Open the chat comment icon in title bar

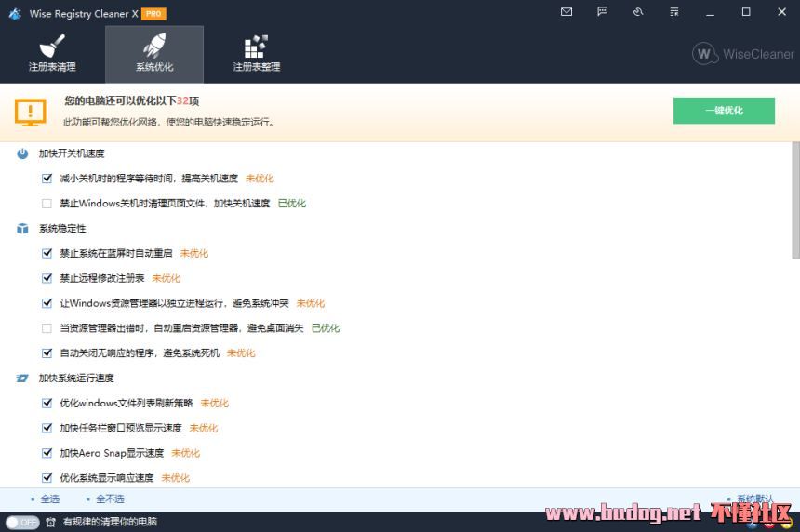pos(602,12)
